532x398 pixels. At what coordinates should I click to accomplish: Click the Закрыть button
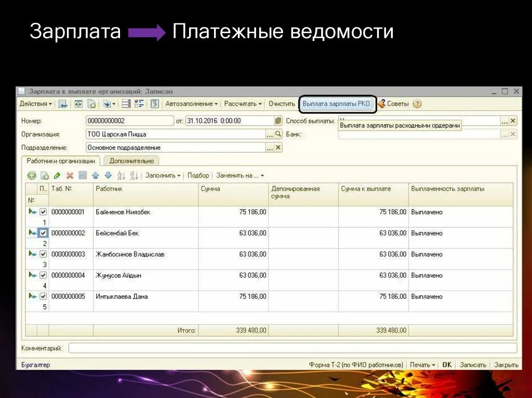click(506, 365)
